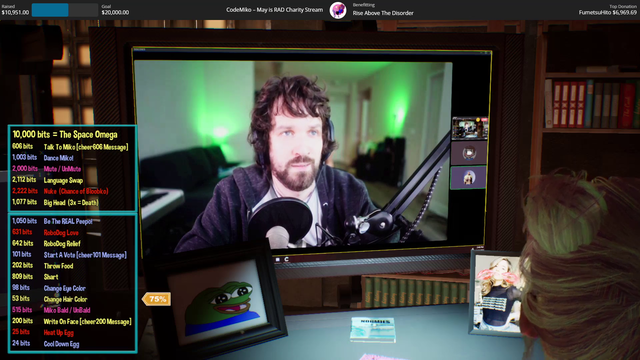
Task: Click the CodeMiko May is RAD stream title
Action: (x=274, y=10)
